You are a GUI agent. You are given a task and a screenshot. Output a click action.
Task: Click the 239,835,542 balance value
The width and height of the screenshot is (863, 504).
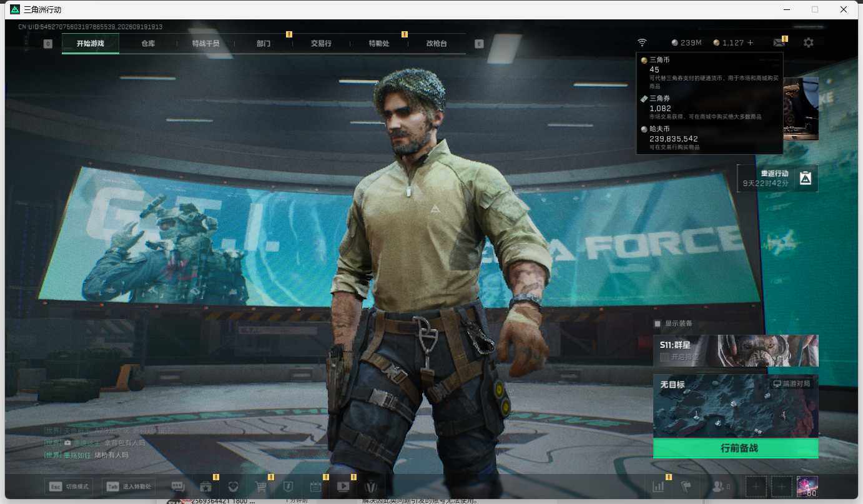(x=674, y=139)
